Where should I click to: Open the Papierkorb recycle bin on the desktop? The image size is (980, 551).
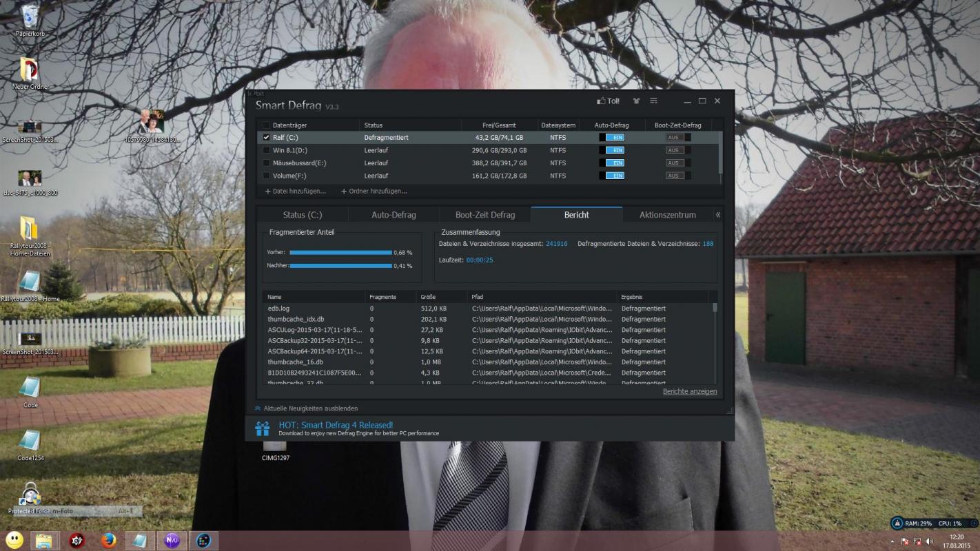[30, 21]
